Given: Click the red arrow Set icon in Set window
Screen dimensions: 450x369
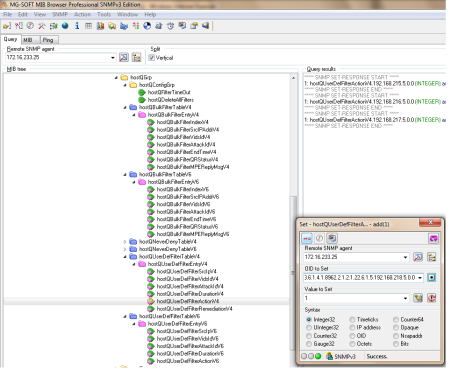Looking at the screenshot, I should click(x=307, y=238).
